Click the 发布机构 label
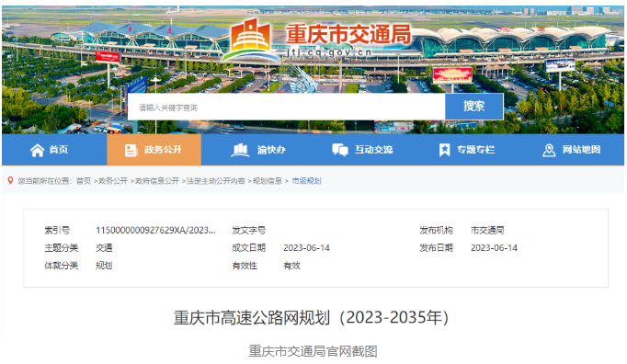 [x=437, y=230]
